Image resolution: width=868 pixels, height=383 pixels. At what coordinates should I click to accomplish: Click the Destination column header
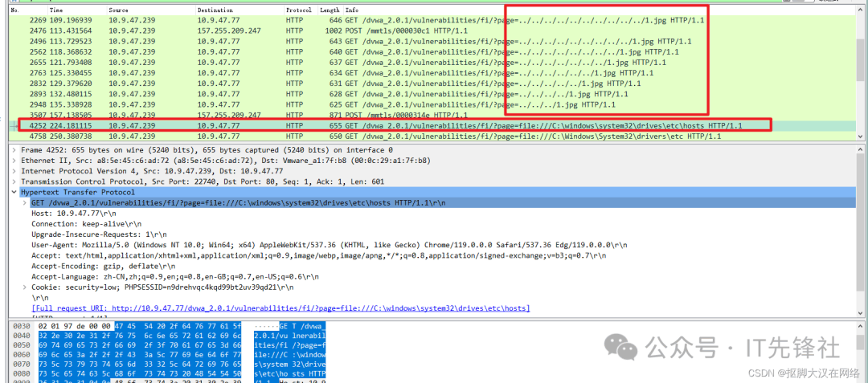coord(215,10)
